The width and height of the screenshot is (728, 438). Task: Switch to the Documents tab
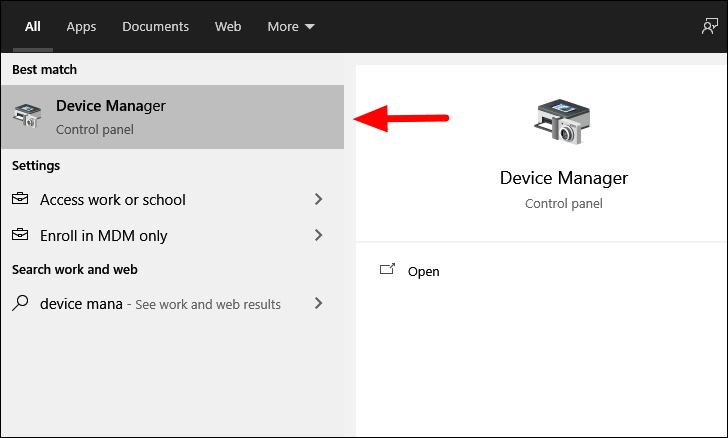click(x=156, y=26)
